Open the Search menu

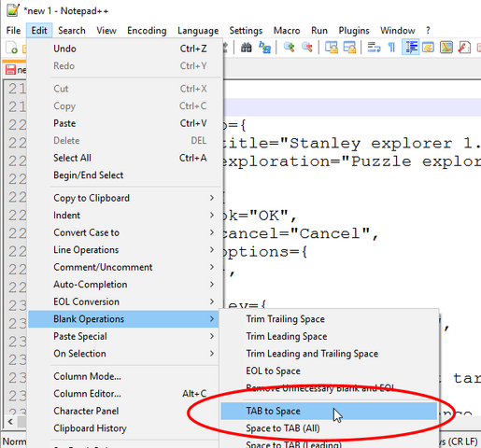click(72, 31)
